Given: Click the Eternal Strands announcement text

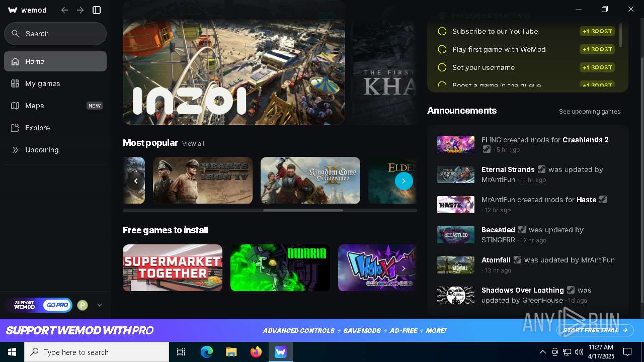Looking at the screenshot, I should point(542,174).
